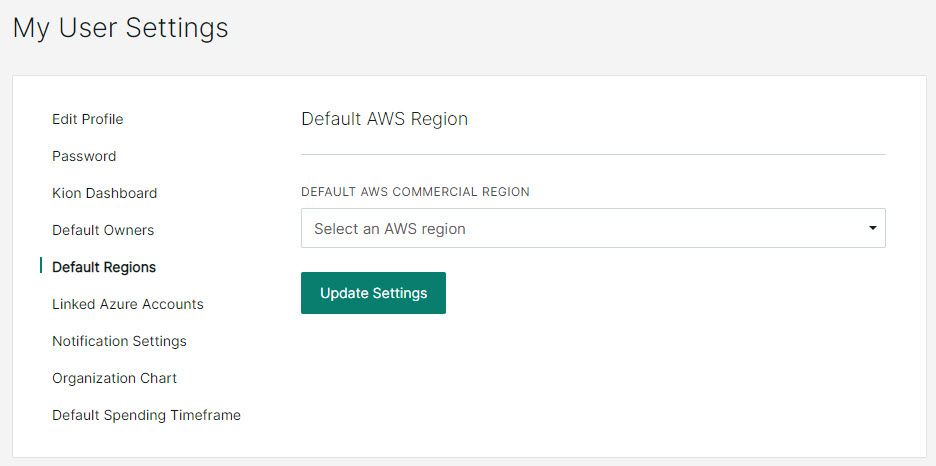Screen dimensions: 936x466
Task: Click the My User Settings page title
Action: [x=121, y=28]
